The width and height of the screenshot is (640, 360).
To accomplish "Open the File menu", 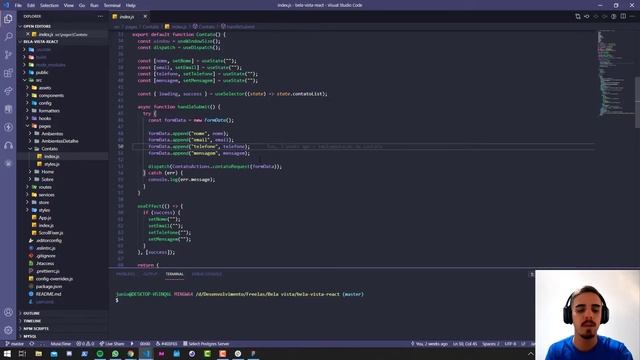I will click(18, 5).
